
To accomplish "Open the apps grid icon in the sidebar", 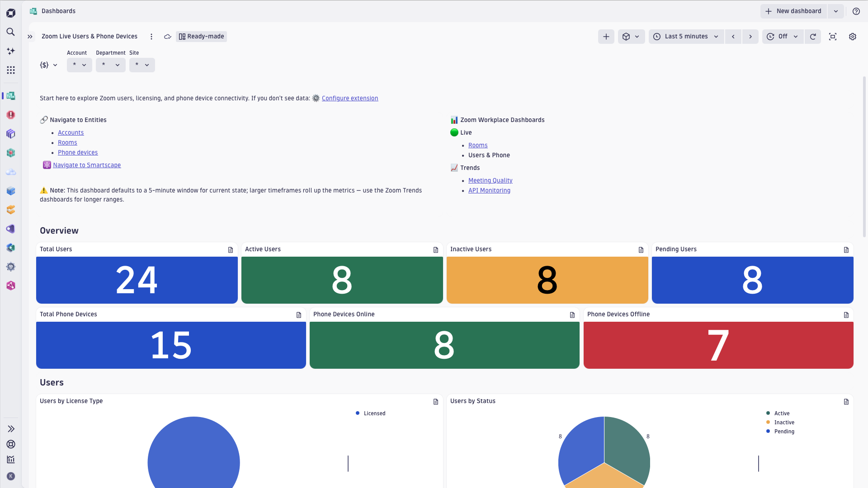I will pos(11,70).
